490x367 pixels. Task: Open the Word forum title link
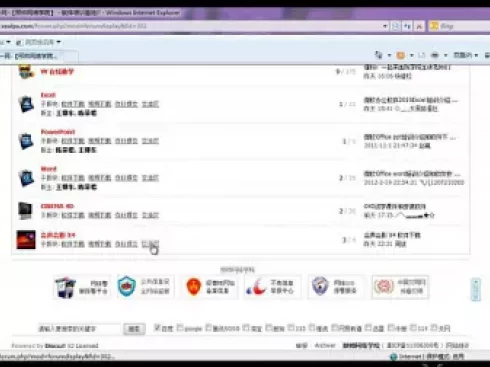[49, 169]
